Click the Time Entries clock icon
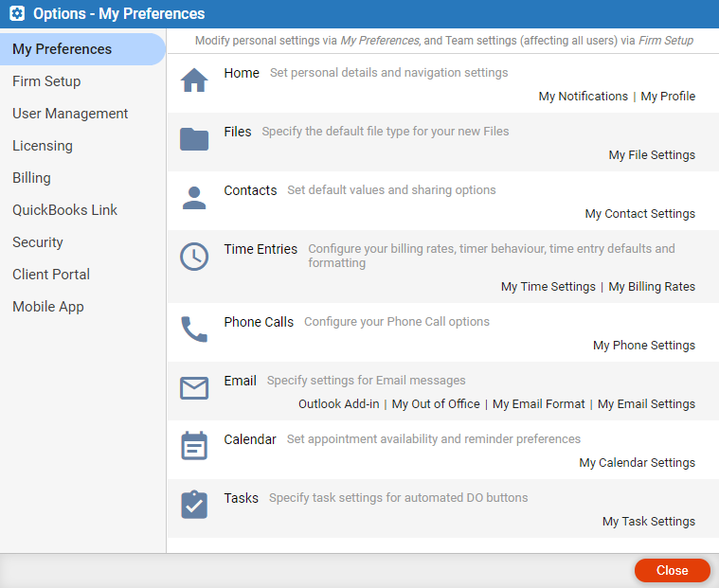Viewport: 719px width, 588px height. 194,257
